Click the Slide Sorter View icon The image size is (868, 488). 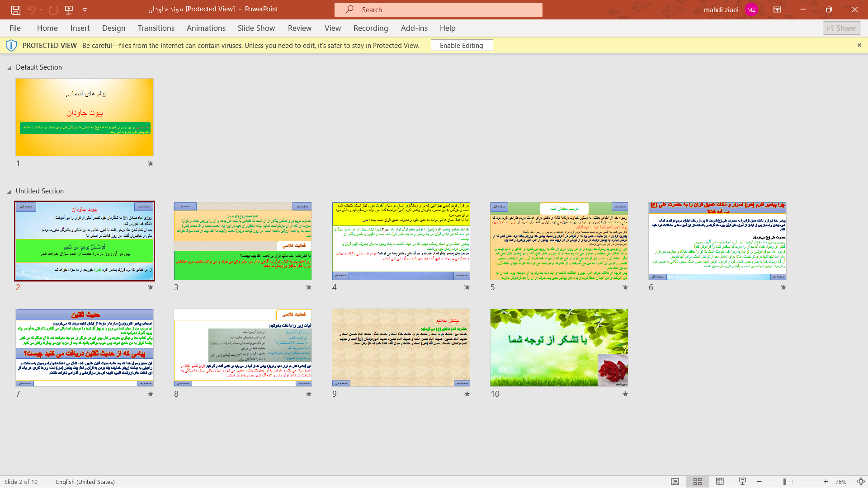(698, 481)
